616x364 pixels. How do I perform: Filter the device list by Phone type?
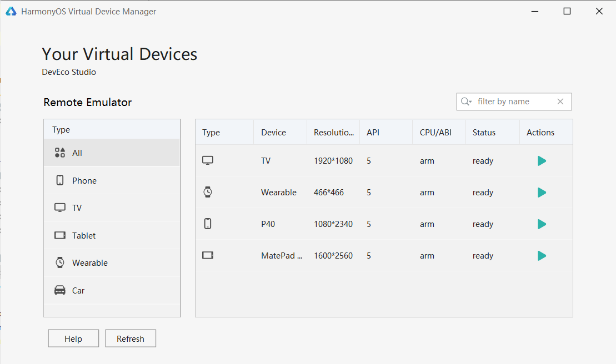click(x=112, y=180)
